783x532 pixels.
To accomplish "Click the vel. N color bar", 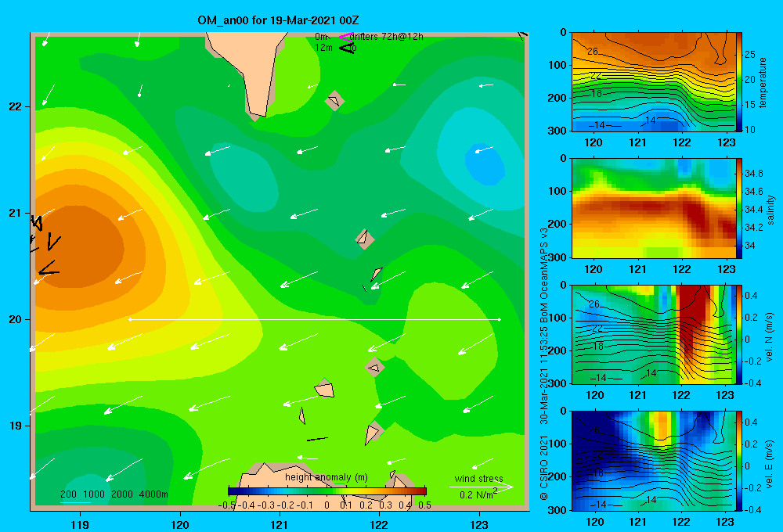I will click(739, 334).
